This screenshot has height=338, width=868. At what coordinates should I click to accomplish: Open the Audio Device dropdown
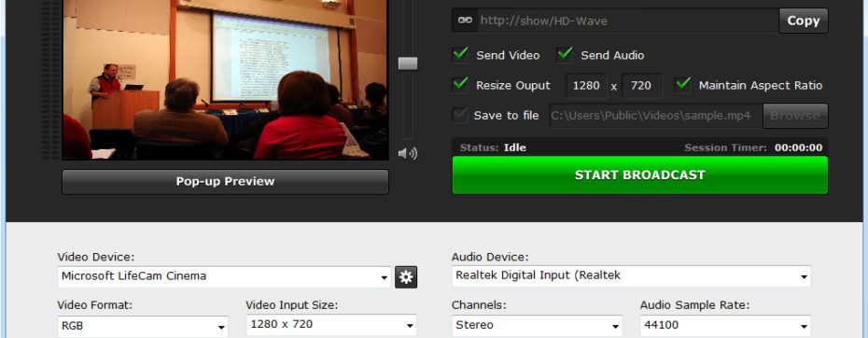click(x=631, y=276)
